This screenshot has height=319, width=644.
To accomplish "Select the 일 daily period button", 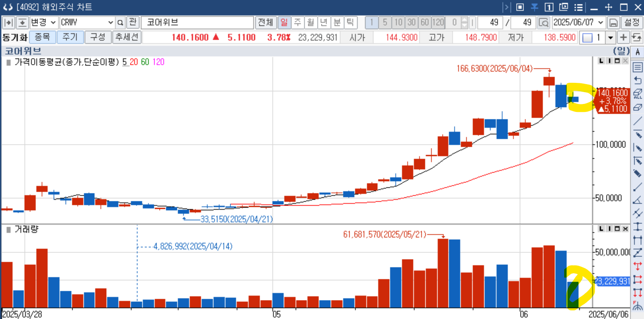I will tap(284, 22).
